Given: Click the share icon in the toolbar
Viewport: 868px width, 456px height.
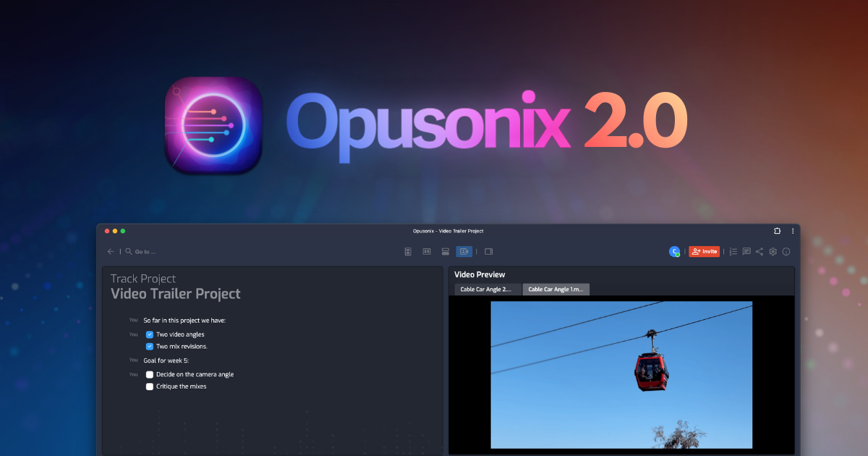Looking at the screenshot, I should [759, 251].
